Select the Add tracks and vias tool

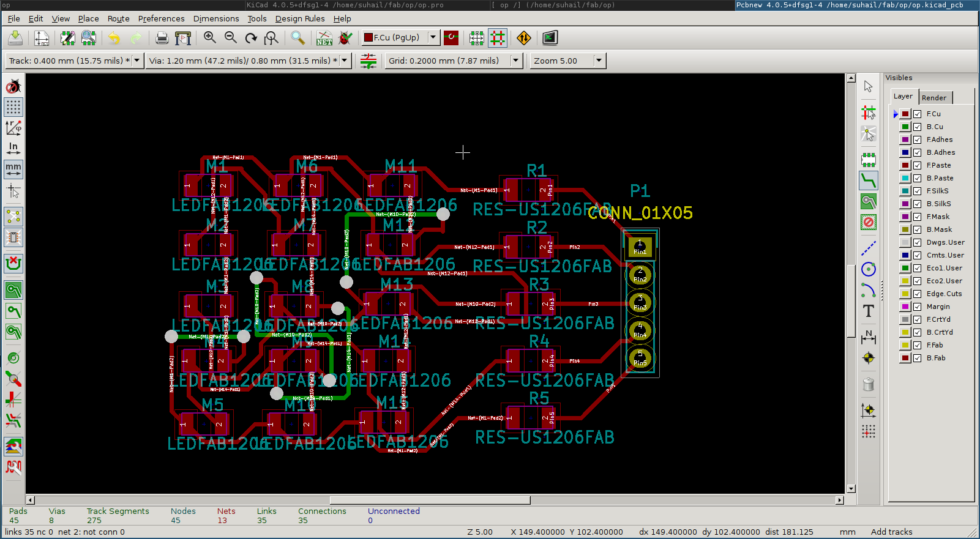(868, 180)
